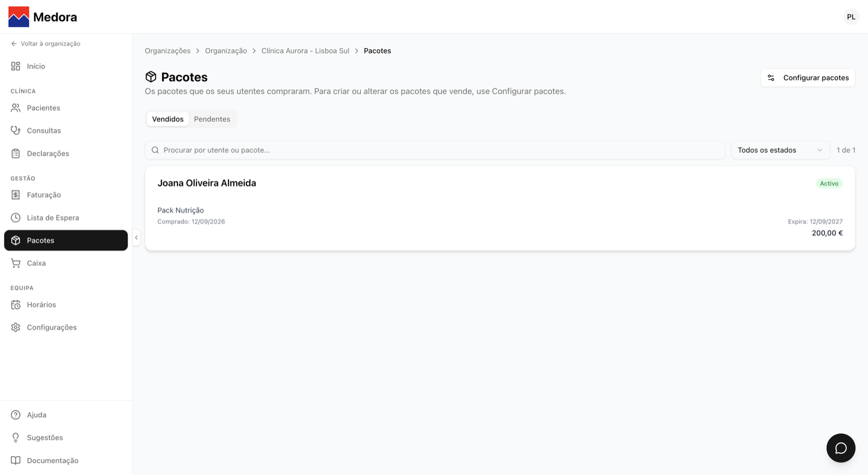Click the Lista de Espera clock icon
Image resolution: width=868 pixels, height=475 pixels.
click(16, 218)
